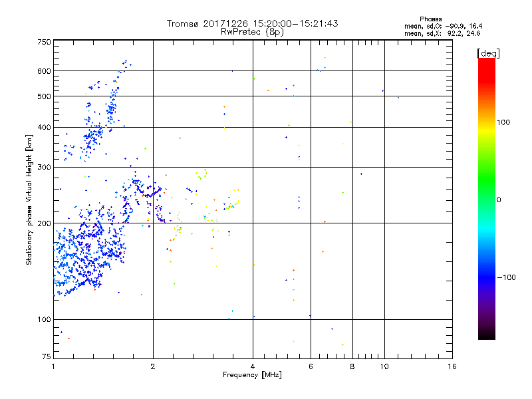
Task: Click the y-axis tick label '600'
Action: (x=44, y=71)
